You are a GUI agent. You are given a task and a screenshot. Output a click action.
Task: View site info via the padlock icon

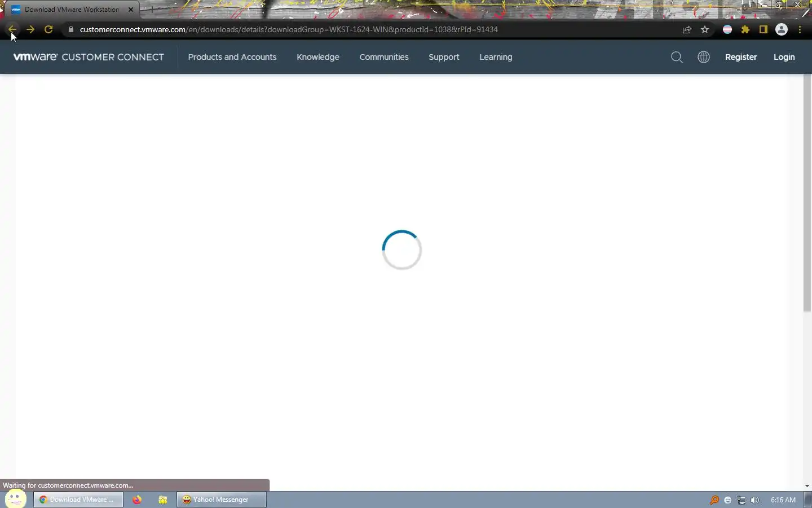(70, 29)
